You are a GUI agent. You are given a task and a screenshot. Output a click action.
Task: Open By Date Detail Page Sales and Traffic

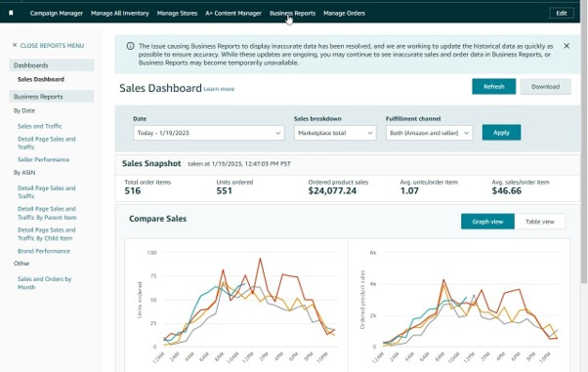click(47, 143)
